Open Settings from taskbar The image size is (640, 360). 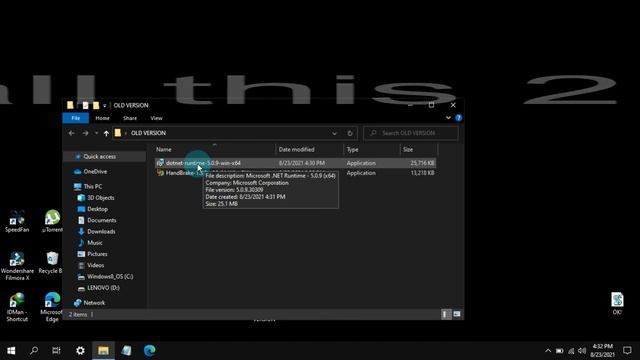tap(80, 350)
